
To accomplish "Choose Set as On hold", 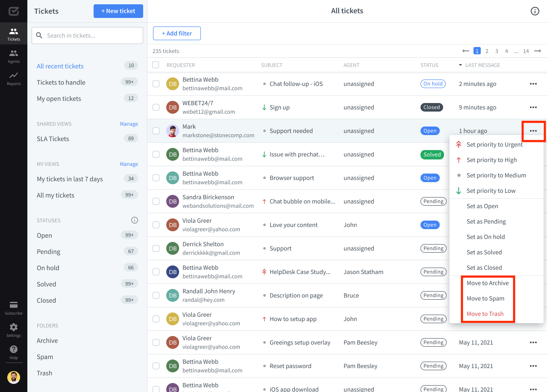I will pos(497,237).
